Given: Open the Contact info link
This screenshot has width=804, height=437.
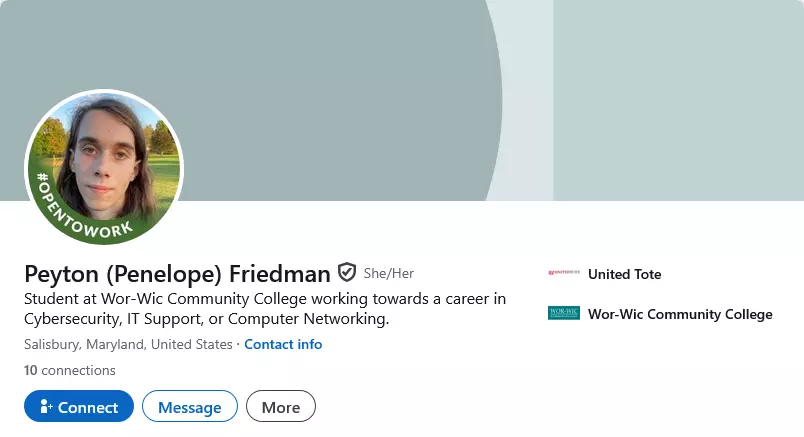Looking at the screenshot, I should [283, 344].
